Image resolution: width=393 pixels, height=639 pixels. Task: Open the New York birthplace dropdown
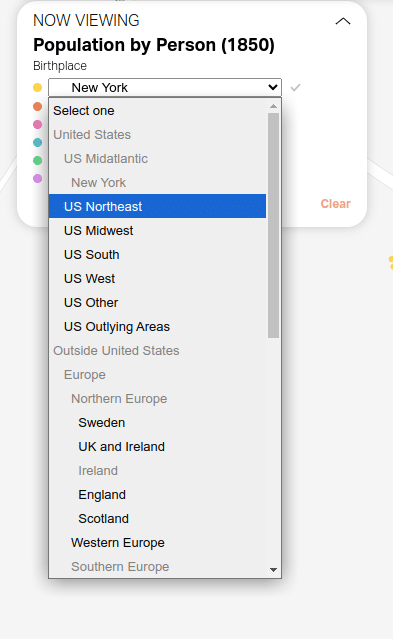165,87
